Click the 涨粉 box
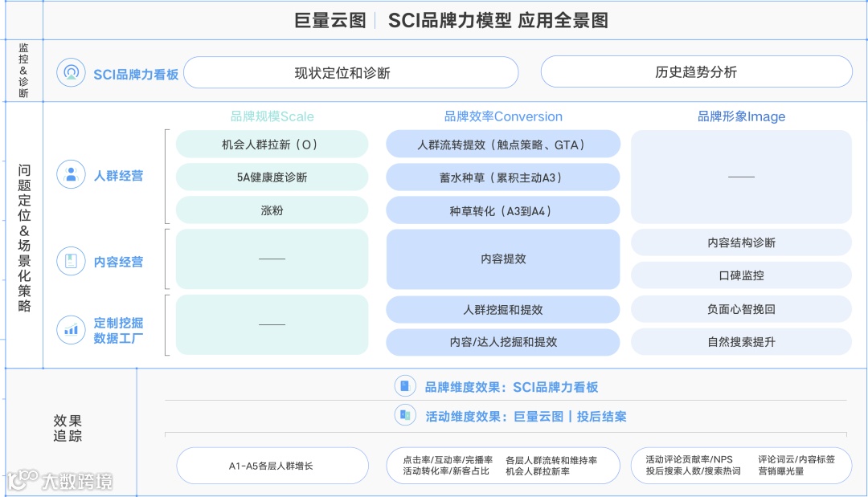The height and width of the screenshot is (497, 868). pos(272,210)
